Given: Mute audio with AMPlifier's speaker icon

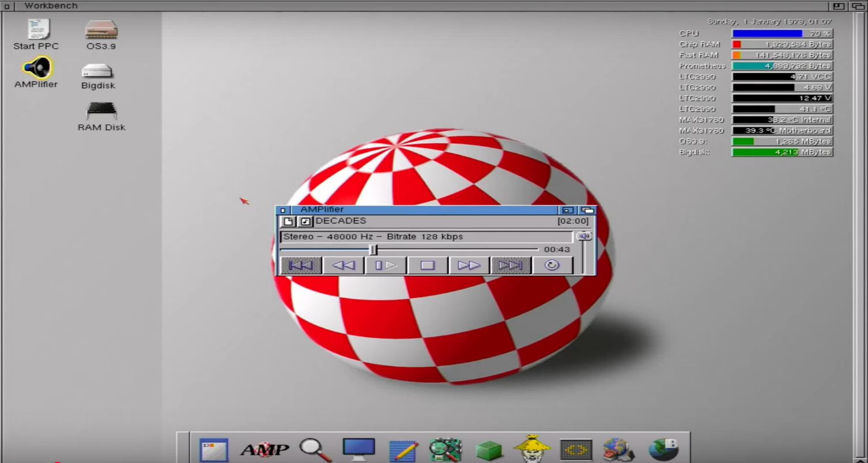Looking at the screenshot, I should (x=584, y=236).
